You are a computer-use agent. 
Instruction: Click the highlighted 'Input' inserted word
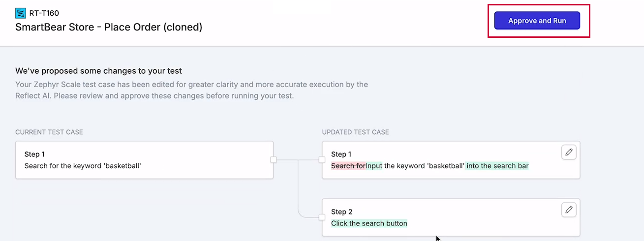(374, 166)
